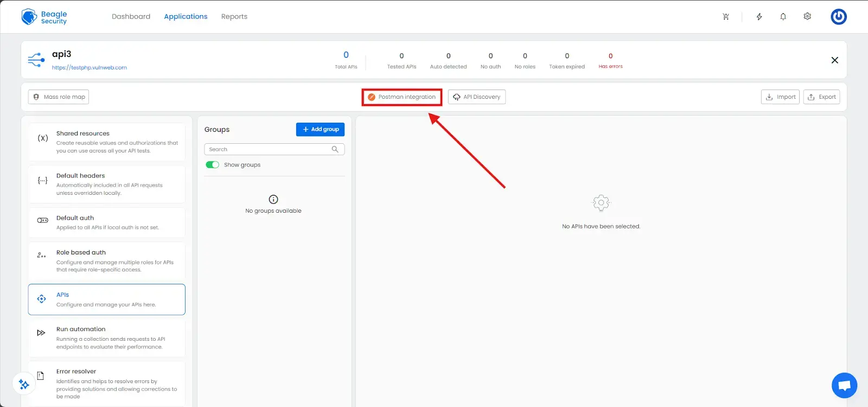Open the Run automation section
868x407 pixels.
pyautogui.click(x=107, y=338)
